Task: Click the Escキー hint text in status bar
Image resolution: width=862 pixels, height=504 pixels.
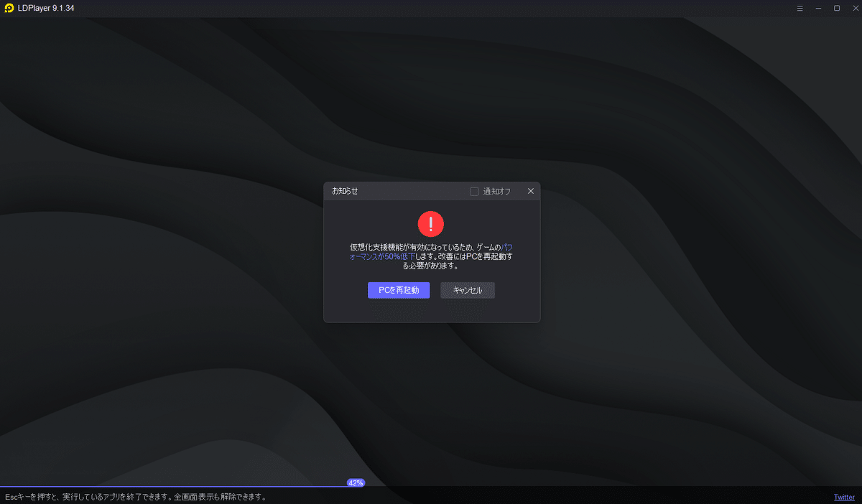Action: (136, 497)
